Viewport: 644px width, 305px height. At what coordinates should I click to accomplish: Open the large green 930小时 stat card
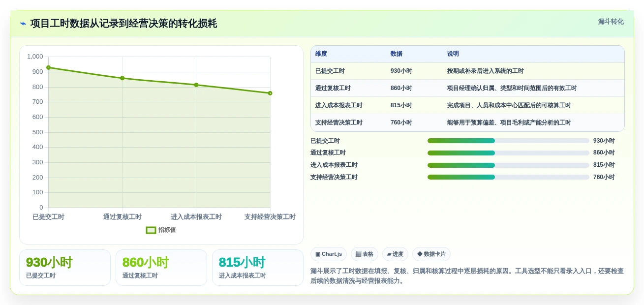[x=65, y=268]
